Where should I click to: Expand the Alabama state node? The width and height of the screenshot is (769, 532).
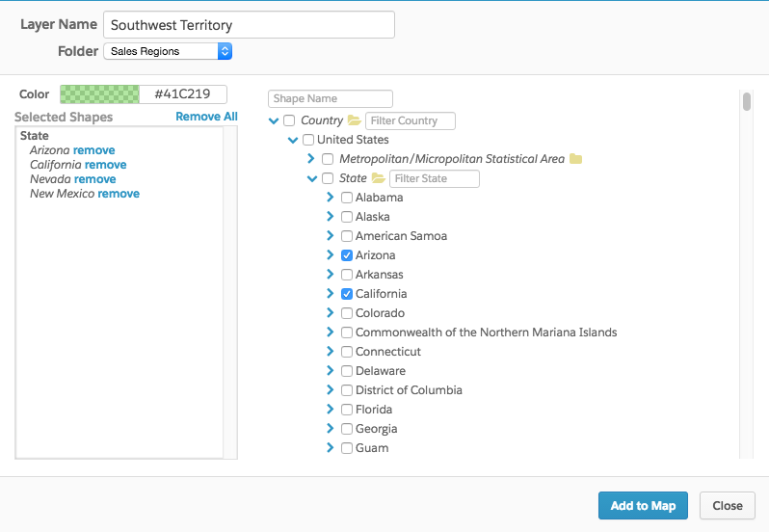click(x=331, y=198)
